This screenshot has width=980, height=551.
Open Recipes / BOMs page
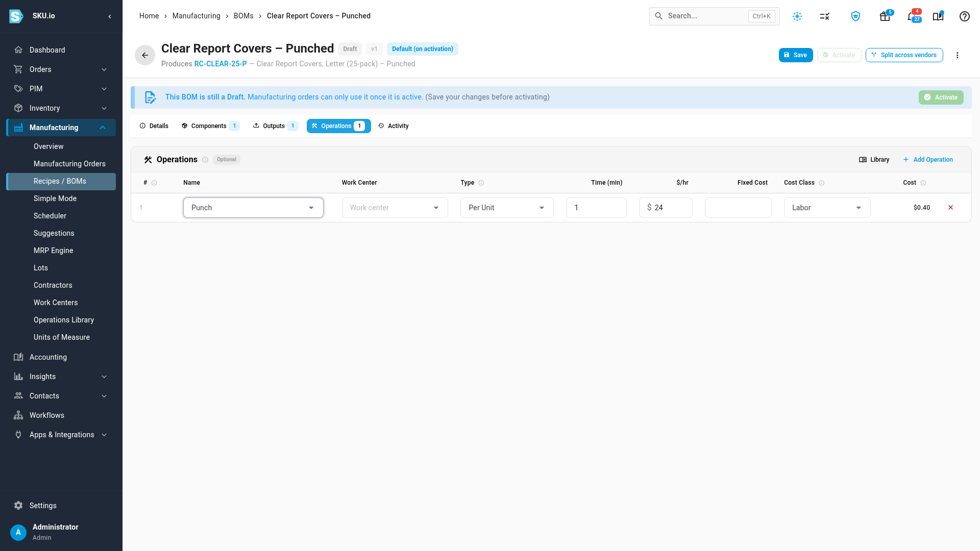(x=61, y=181)
